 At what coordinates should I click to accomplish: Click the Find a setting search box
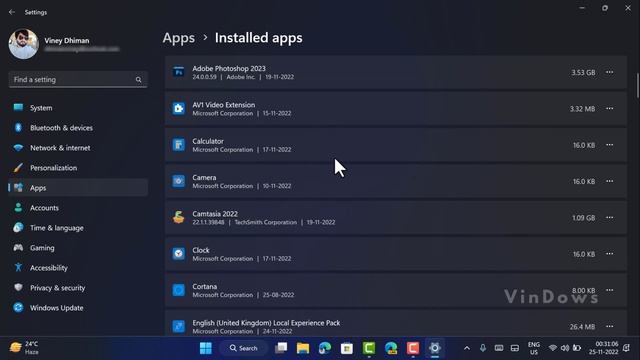tap(78, 80)
